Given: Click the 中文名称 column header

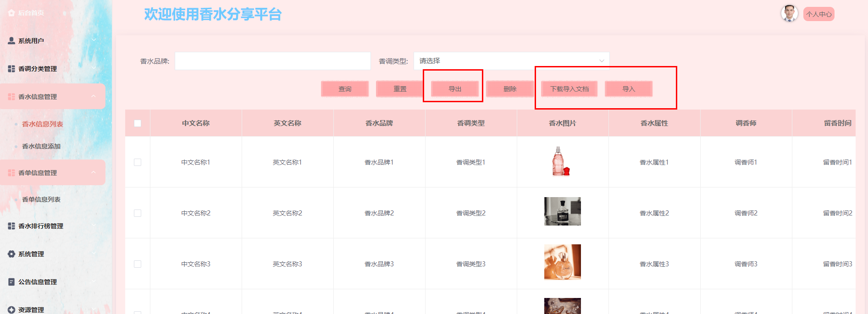Looking at the screenshot, I should [196, 123].
